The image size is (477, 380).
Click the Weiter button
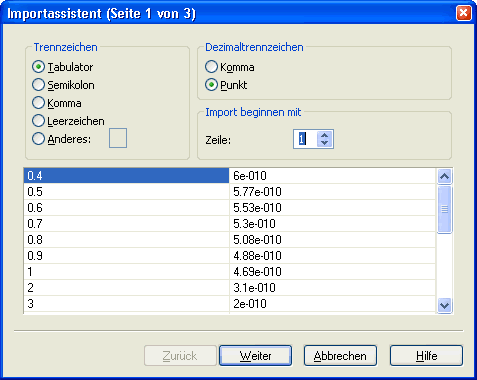[x=255, y=356]
